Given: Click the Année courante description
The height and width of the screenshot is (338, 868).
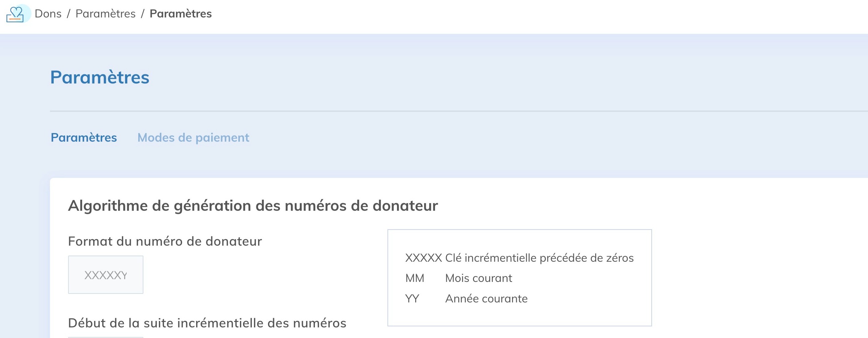Looking at the screenshot, I should click(x=486, y=299).
